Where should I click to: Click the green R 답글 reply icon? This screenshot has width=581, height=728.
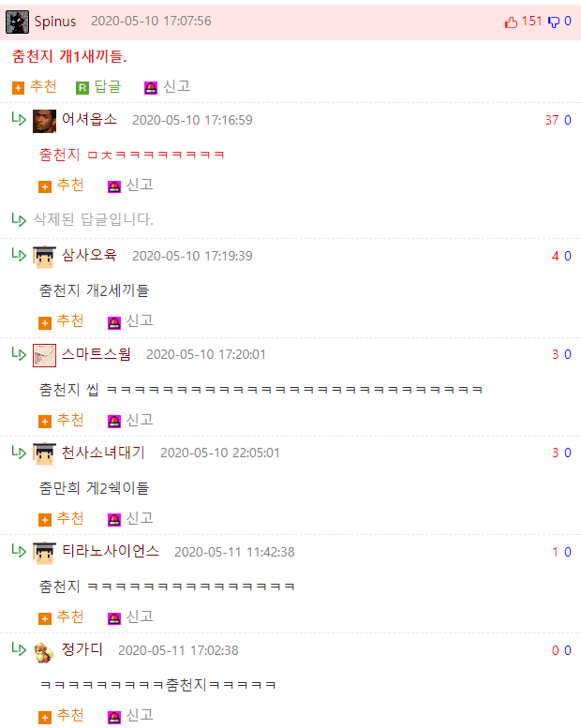click(82, 88)
